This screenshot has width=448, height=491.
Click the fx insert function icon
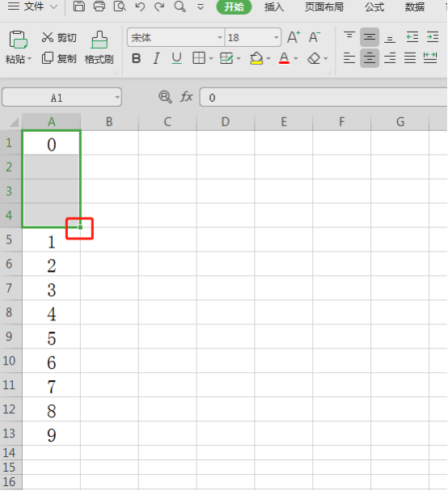(x=186, y=97)
